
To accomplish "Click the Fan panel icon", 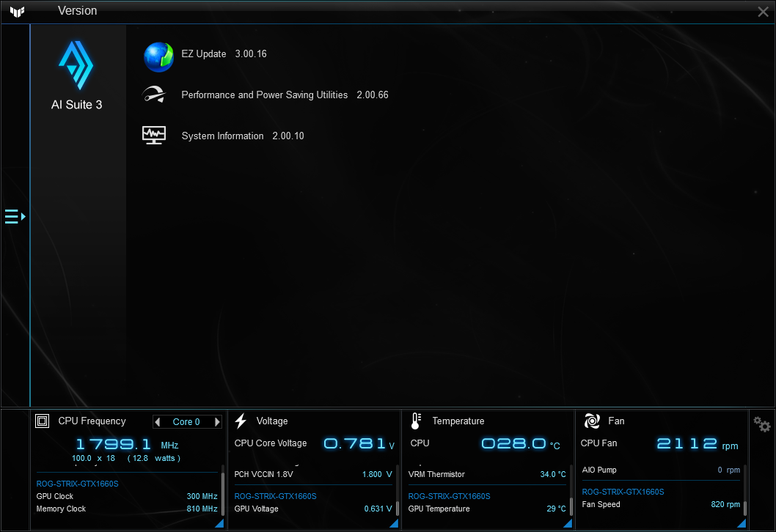I will pyautogui.click(x=591, y=421).
